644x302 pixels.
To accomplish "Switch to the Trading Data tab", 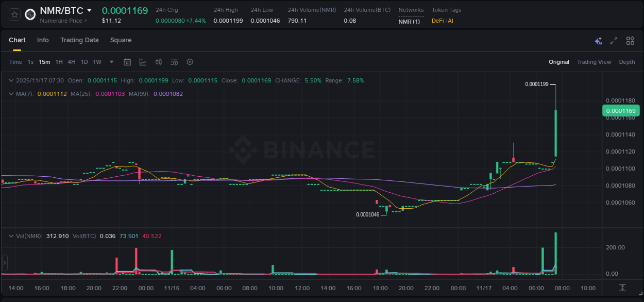I will click(79, 40).
